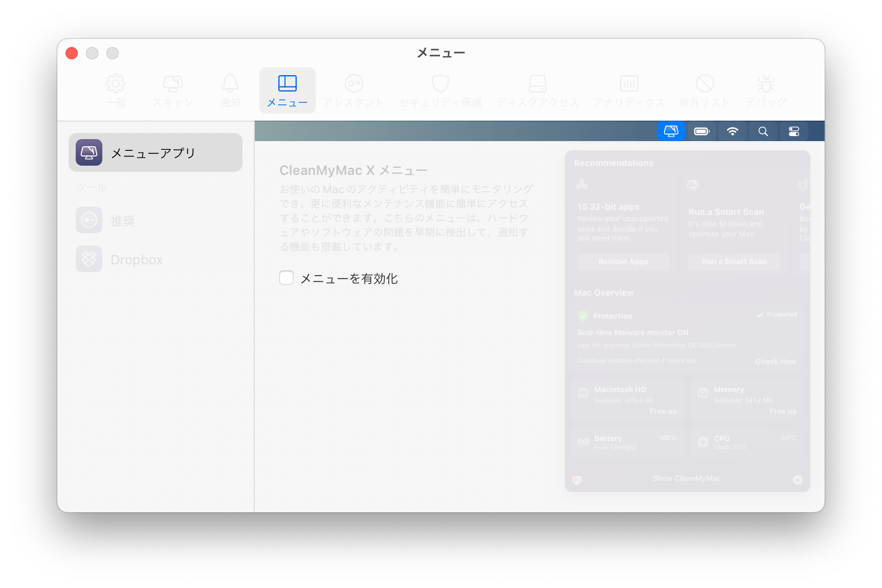The height and width of the screenshot is (588, 882).
Task: Open the 通知 (Notifications) preferences tab
Action: point(230,91)
